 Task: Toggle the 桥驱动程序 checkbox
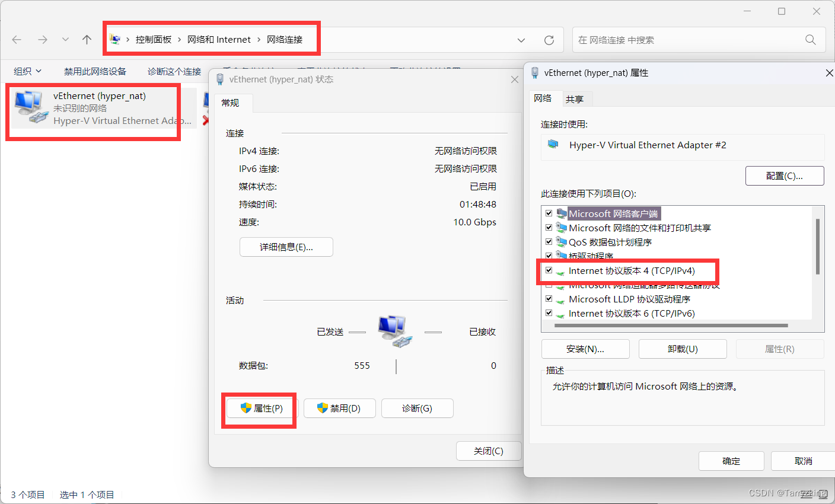pos(549,256)
